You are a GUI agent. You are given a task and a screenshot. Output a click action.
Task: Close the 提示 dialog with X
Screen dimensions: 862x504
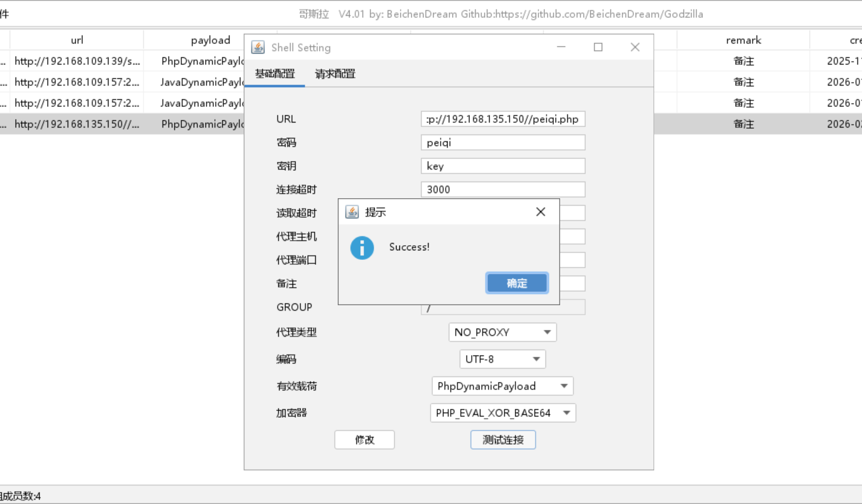pos(541,212)
